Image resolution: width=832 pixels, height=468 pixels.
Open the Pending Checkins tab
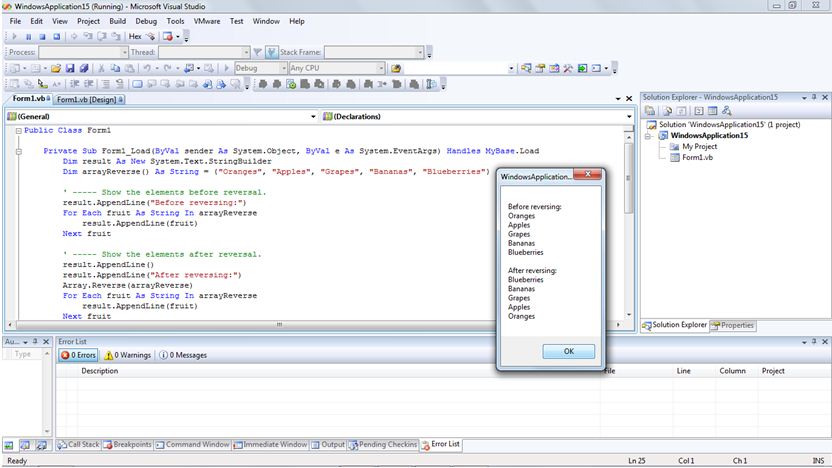tap(383, 445)
